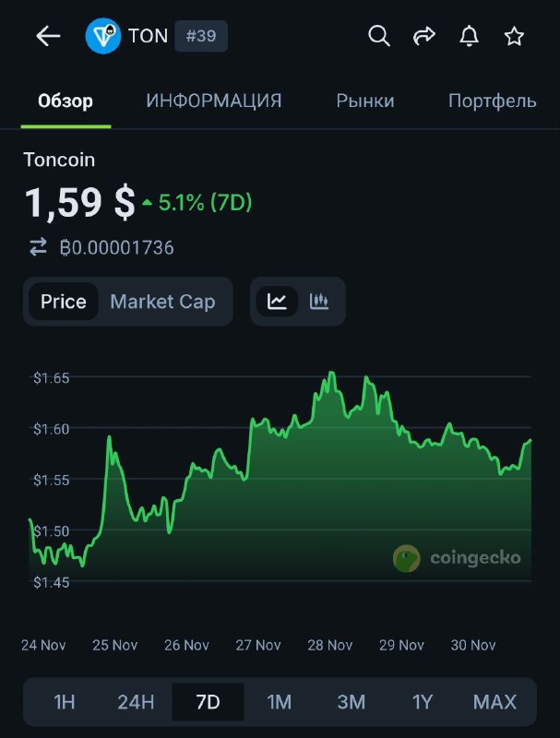Screen dimensions: 560x738
Task: Swap currency conversion arrows icon
Action: (x=38, y=247)
